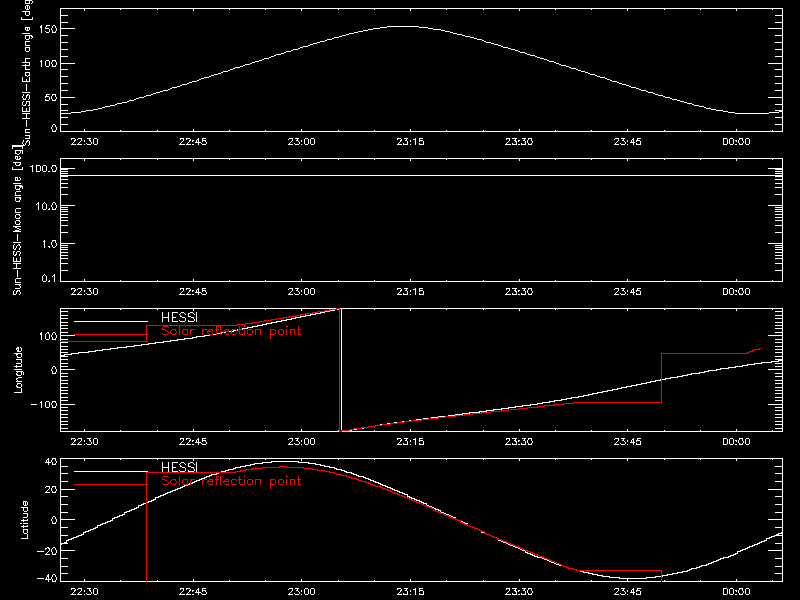800x600 pixels.
Task: Click the 100 tick on Earth angle axis
Action: click(x=49, y=63)
